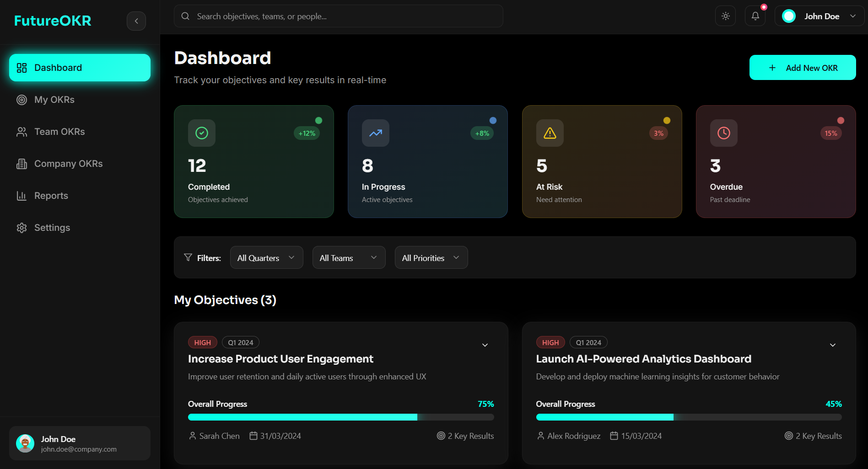Go to the Dashboard menu item
Screen dimensions: 868x469
80,68
